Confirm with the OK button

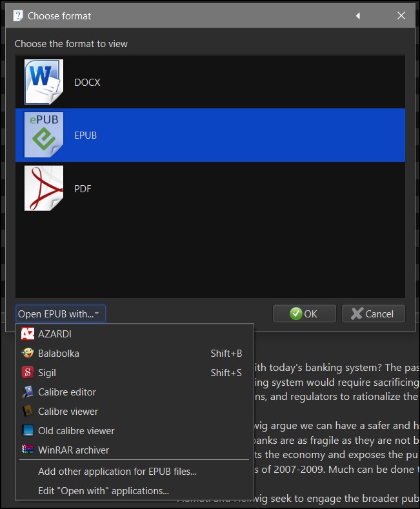tap(304, 314)
